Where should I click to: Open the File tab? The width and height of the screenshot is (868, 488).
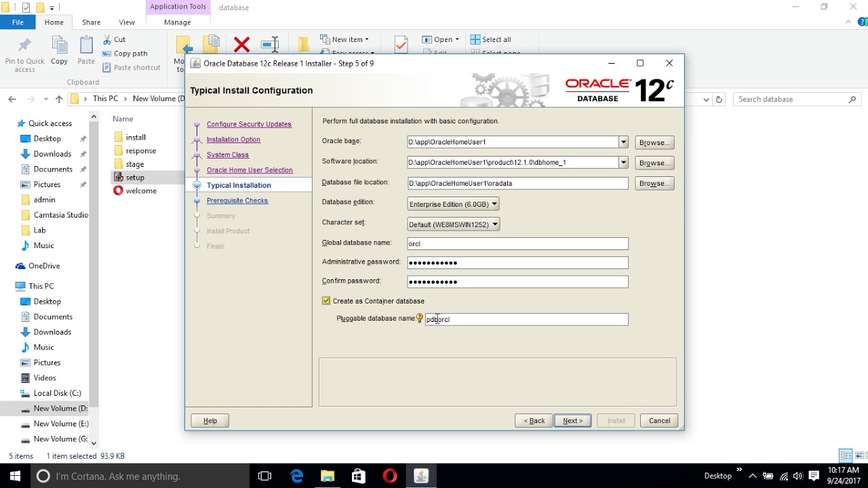pyautogui.click(x=18, y=22)
